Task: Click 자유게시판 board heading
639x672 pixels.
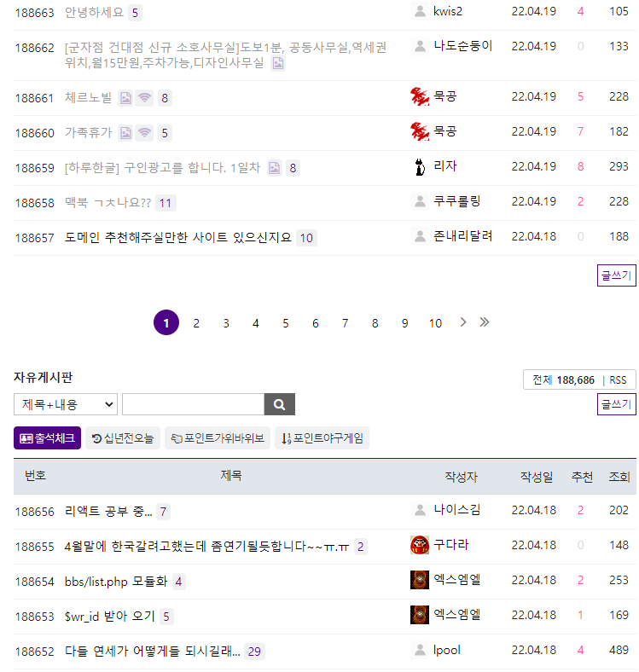Action: (44, 377)
